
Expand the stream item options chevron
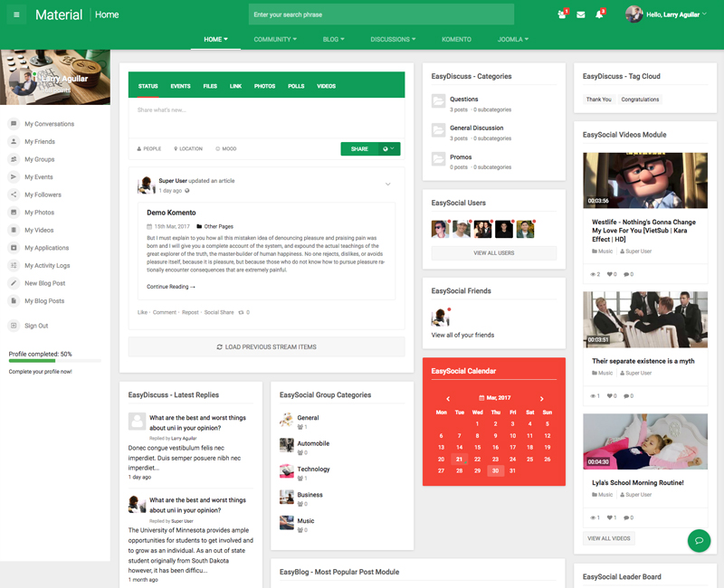pyautogui.click(x=387, y=185)
